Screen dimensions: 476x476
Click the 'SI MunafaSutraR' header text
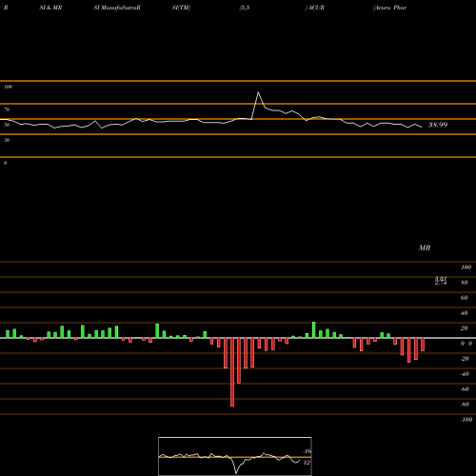[x=117, y=8]
